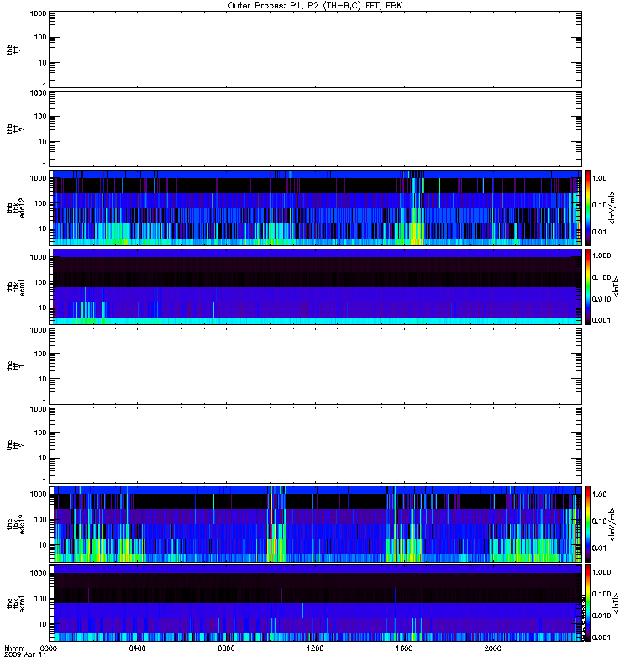Click the '100' tick label in thb fbk scm1 panel

40,282
